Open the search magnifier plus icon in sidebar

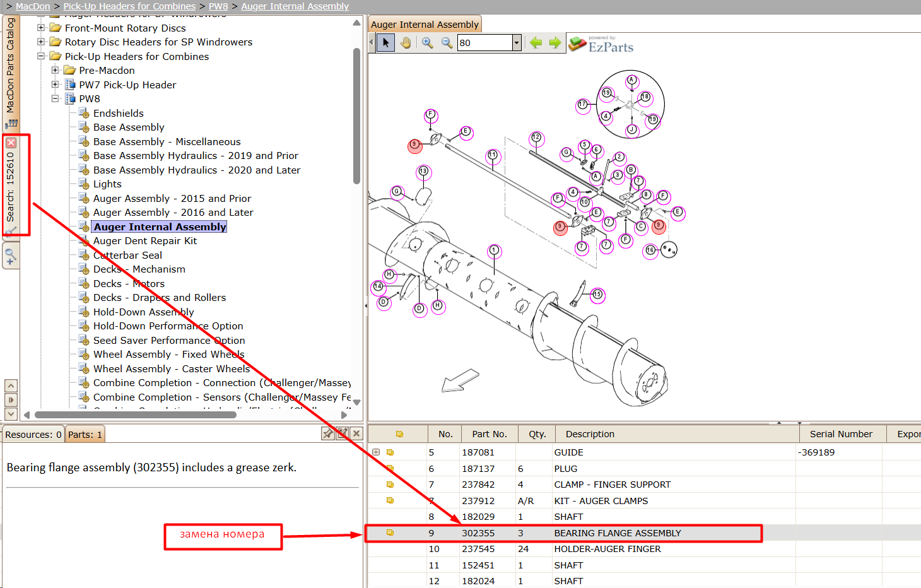10,256
